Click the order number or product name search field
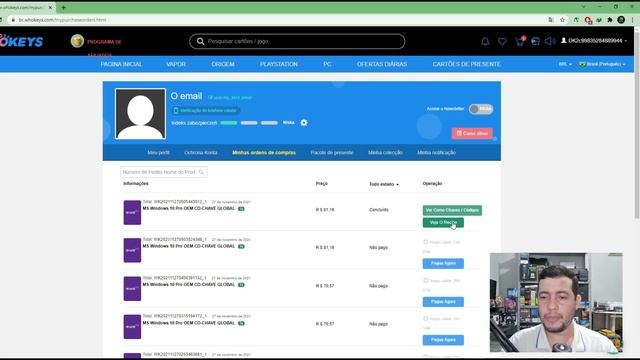640x360 pixels. coord(163,172)
